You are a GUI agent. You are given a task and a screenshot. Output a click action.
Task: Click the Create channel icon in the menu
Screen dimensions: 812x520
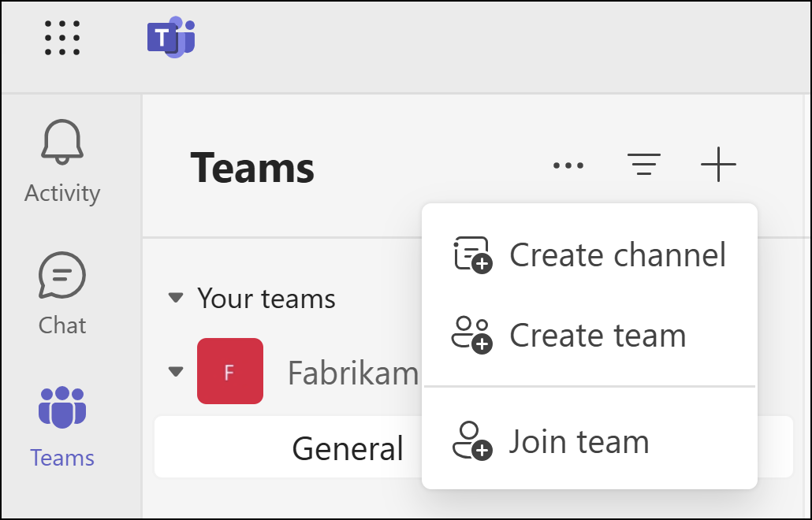[471, 254]
